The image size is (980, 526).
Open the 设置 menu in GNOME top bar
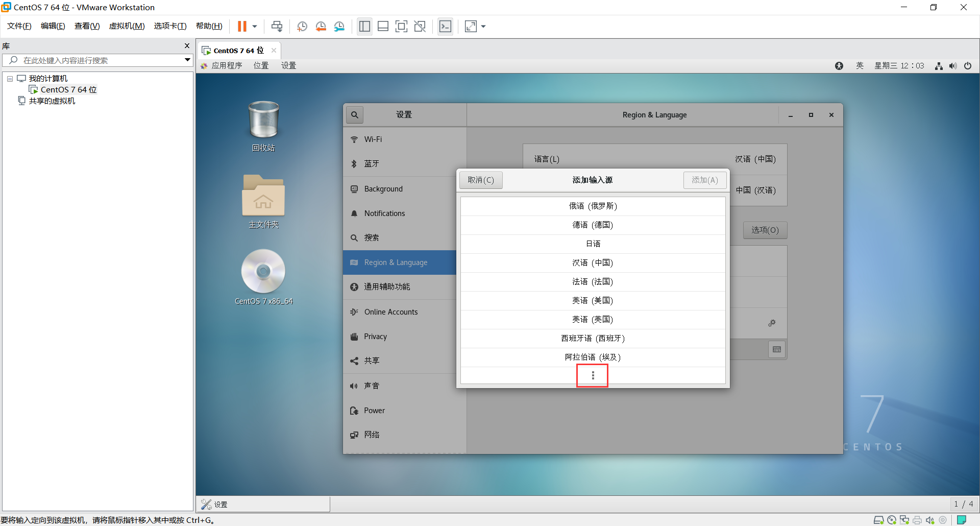[x=288, y=65]
